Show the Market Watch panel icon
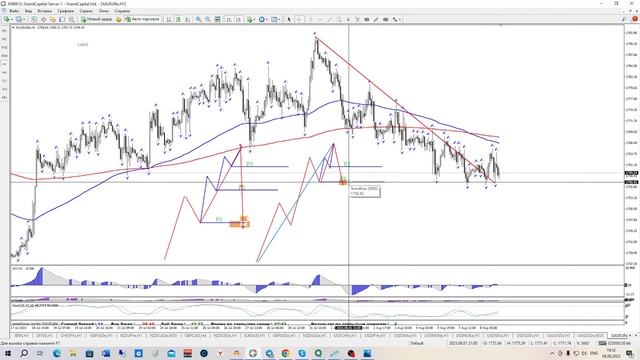The width and height of the screenshot is (640, 360). pyautogui.click(x=34, y=19)
